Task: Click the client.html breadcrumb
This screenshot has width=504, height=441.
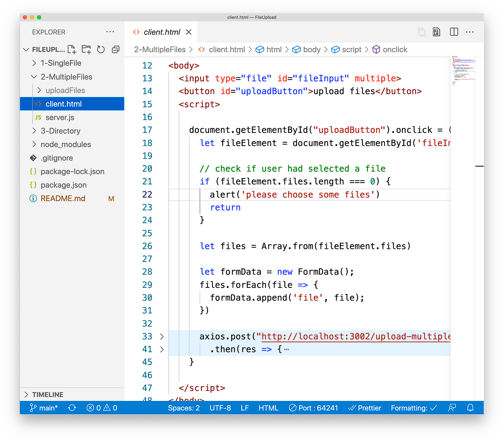Action: point(222,50)
